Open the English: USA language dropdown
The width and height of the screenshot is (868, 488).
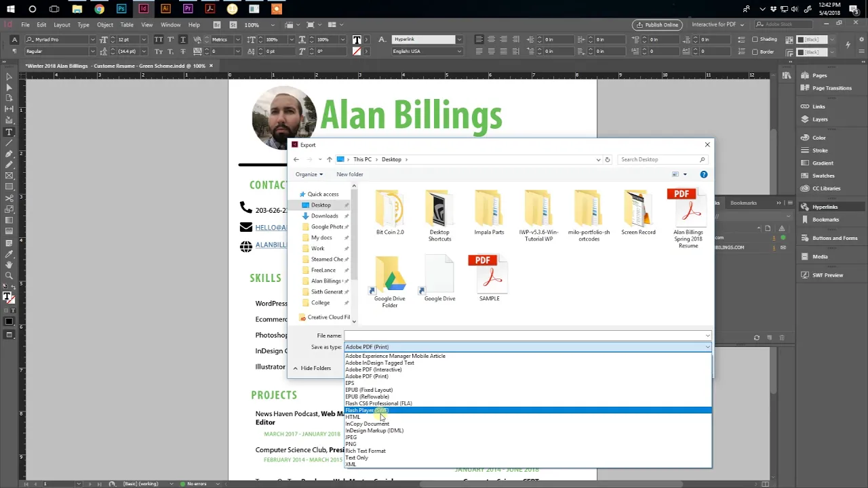pos(459,52)
